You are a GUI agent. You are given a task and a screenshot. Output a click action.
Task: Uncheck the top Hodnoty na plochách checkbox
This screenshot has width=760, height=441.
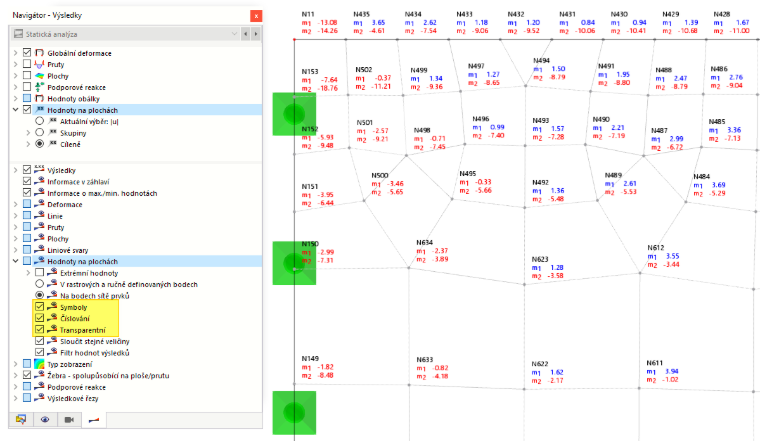coord(27,110)
